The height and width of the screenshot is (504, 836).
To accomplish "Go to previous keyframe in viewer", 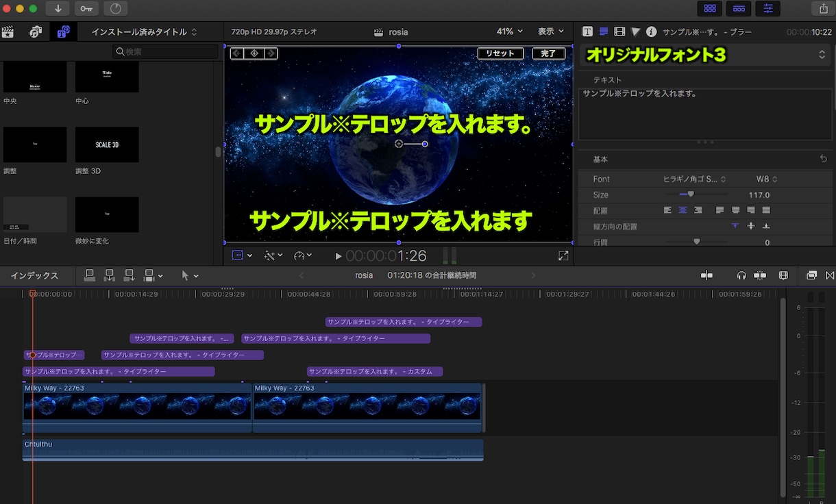I will point(236,53).
